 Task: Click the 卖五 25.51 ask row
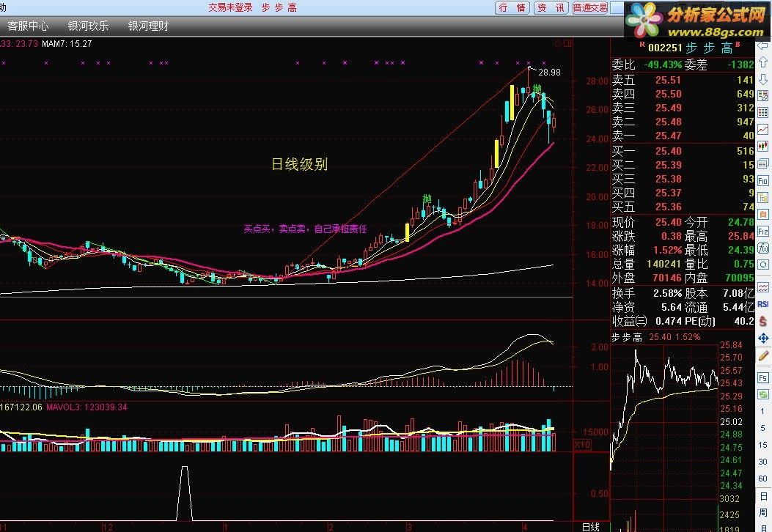tap(683, 80)
